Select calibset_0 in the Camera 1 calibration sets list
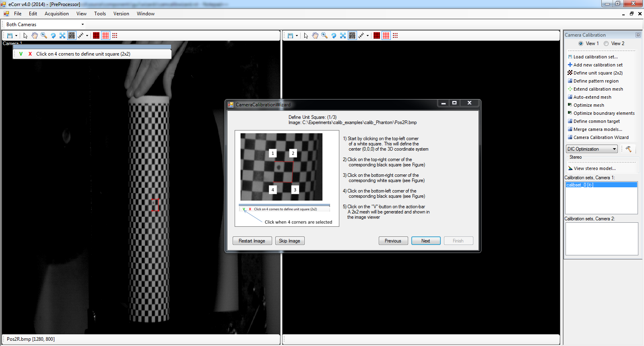This screenshot has width=644, height=346. coord(601,185)
